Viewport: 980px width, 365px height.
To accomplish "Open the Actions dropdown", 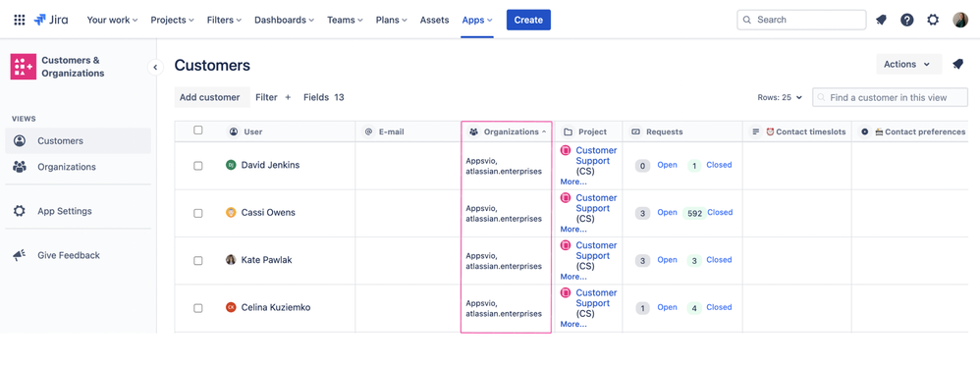I will pos(908,65).
